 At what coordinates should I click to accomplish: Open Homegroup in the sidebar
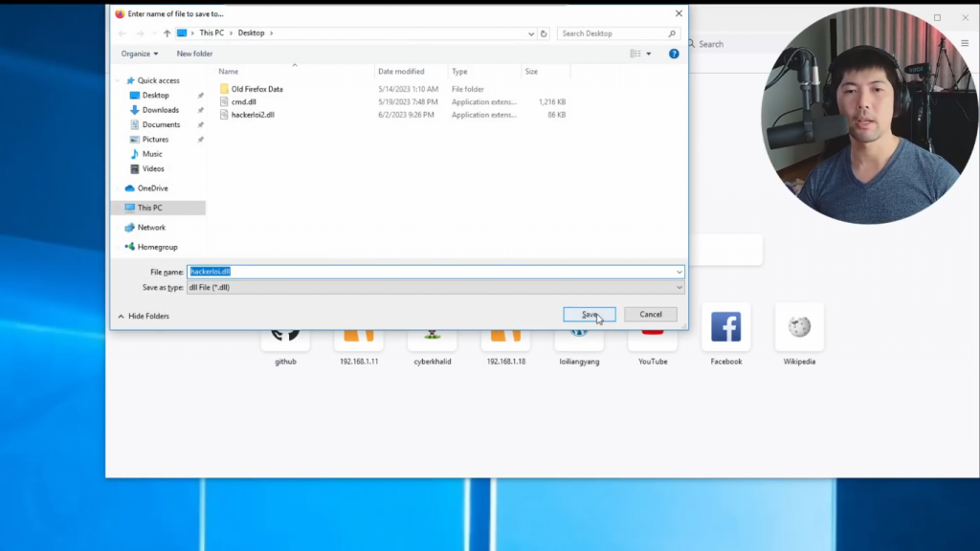point(158,248)
